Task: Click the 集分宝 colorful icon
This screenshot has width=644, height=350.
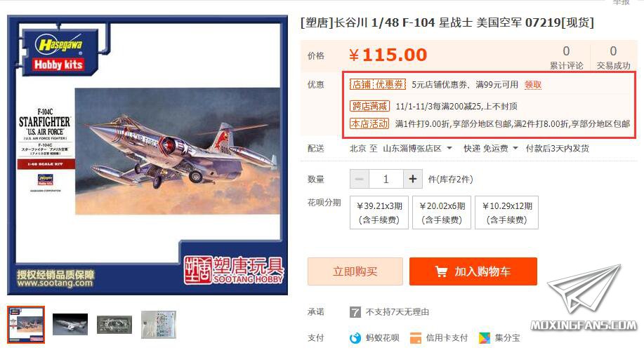Action: coord(485,338)
